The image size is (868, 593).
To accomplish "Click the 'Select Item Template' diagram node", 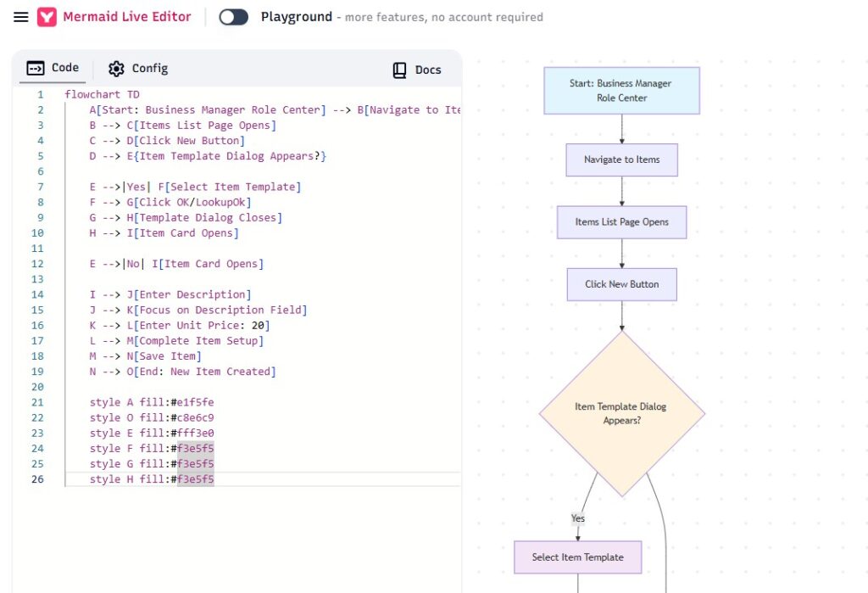I will (577, 557).
